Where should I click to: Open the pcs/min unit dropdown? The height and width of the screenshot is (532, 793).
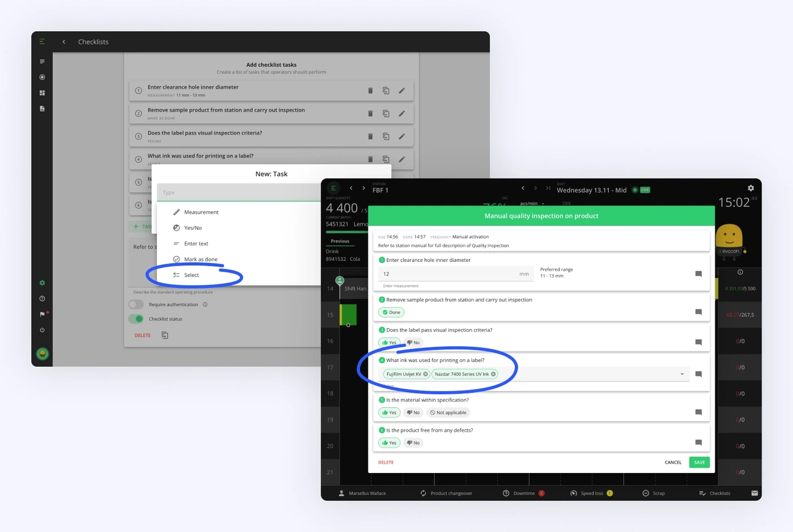(x=532, y=203)
